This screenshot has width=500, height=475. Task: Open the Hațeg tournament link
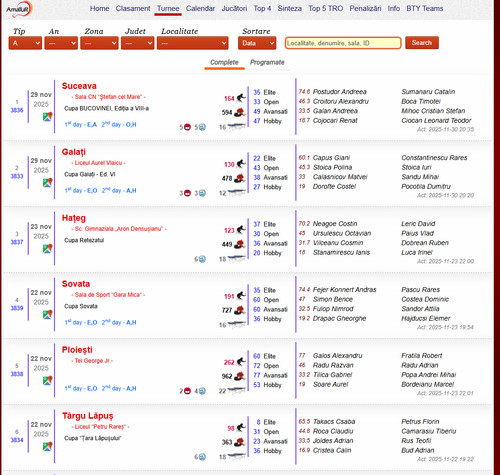tap(74, 218)
